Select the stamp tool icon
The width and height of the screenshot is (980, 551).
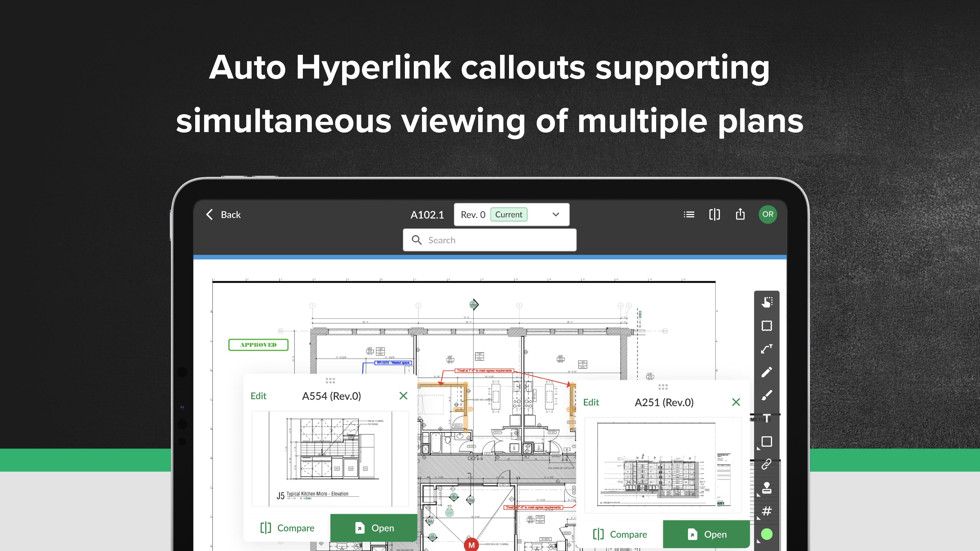point(767,488)
